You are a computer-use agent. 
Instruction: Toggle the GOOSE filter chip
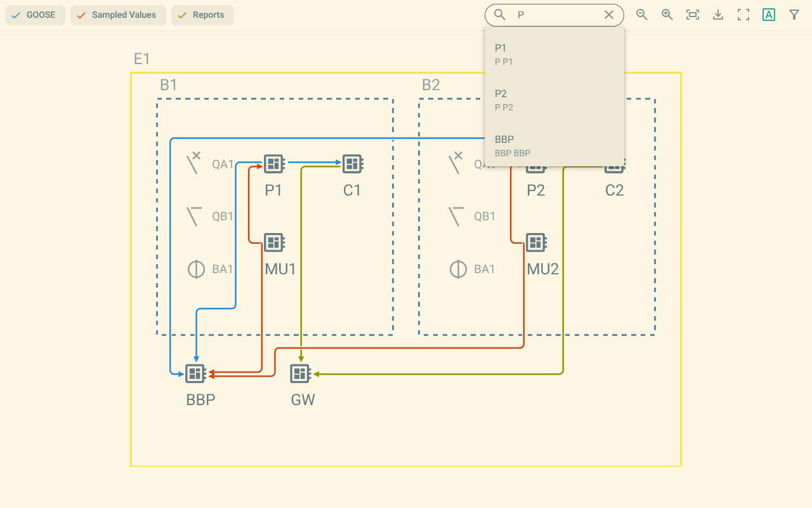(x=35, y=15)
